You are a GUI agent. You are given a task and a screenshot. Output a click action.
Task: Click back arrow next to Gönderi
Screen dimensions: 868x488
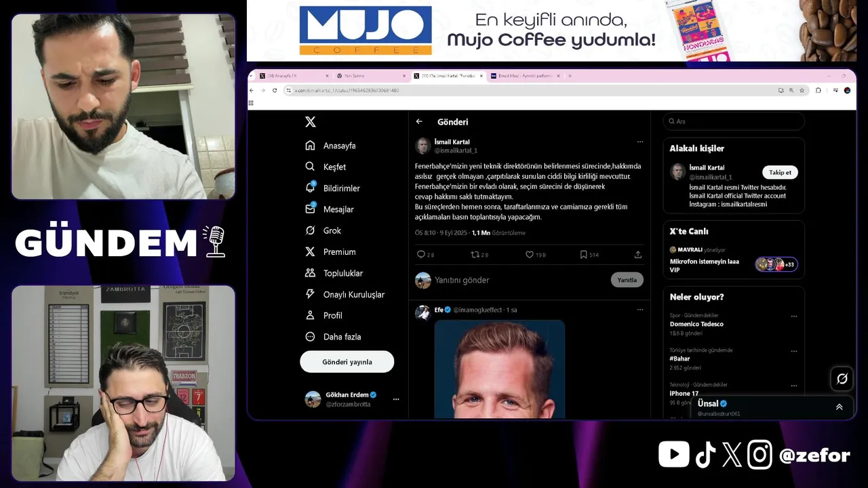pos(419,122)
